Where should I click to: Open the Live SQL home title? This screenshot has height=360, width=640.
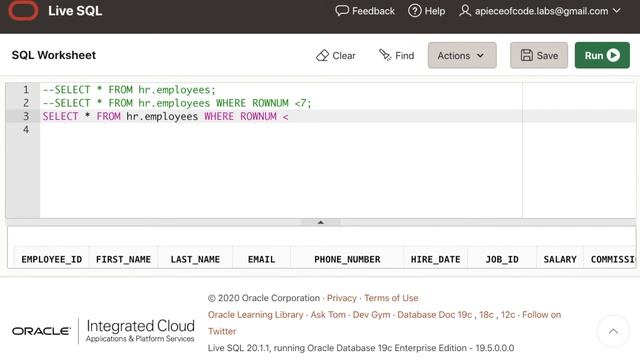click(x=75, y=11)
